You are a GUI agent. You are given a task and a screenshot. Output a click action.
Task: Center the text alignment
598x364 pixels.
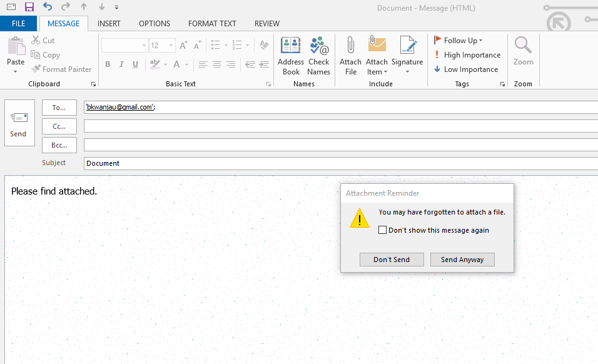pyautogui.click(x=216, y=64)
